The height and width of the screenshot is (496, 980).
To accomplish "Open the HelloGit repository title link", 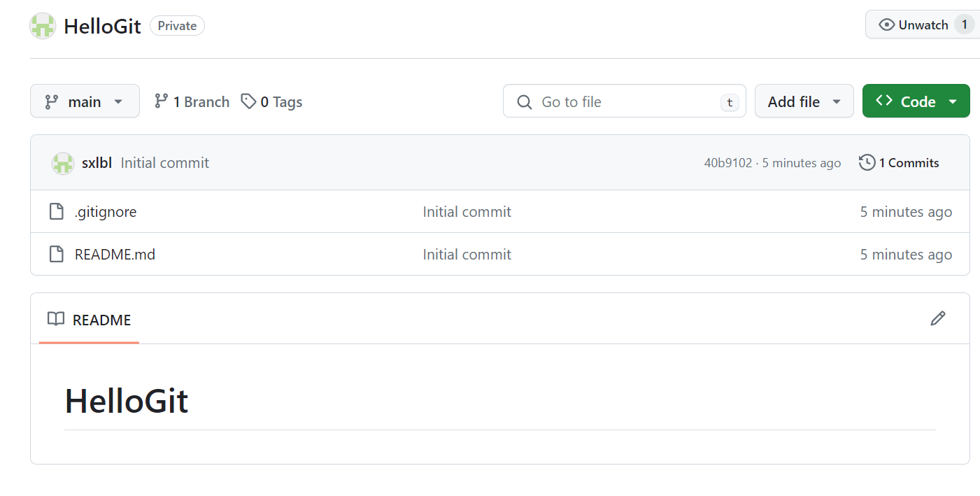I will [102, 27].
